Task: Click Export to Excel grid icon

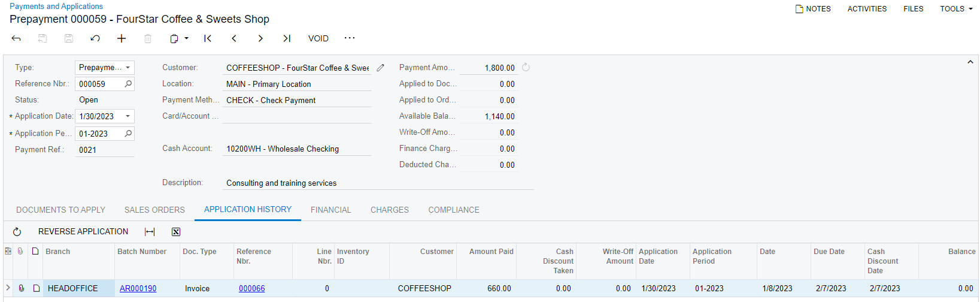Action: pos(176,232)
